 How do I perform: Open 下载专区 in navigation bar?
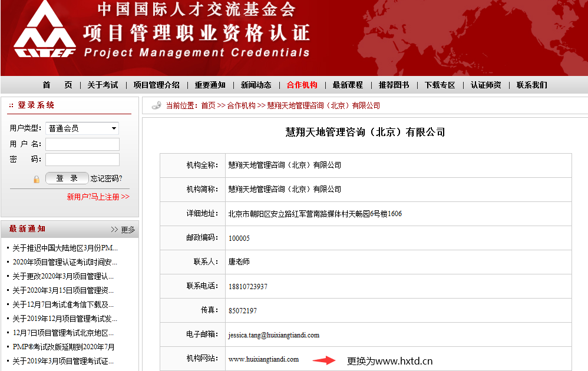(x=440, y=85)
